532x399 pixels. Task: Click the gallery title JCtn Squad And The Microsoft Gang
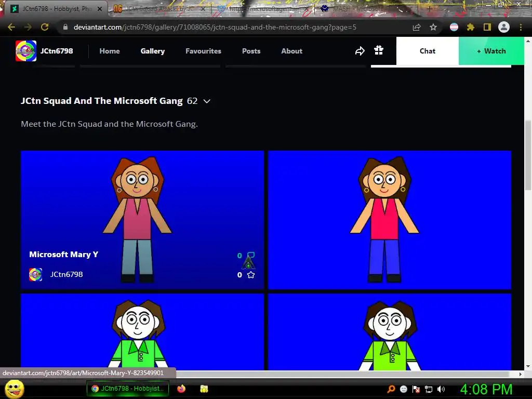(x=102, y=101)
